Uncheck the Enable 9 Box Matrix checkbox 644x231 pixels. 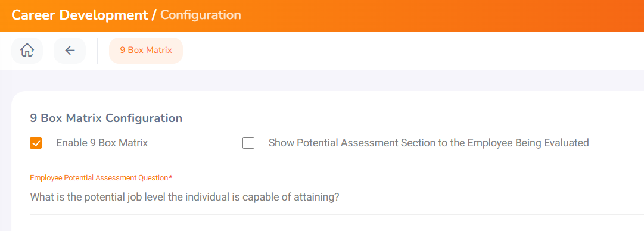coord(36,143)
